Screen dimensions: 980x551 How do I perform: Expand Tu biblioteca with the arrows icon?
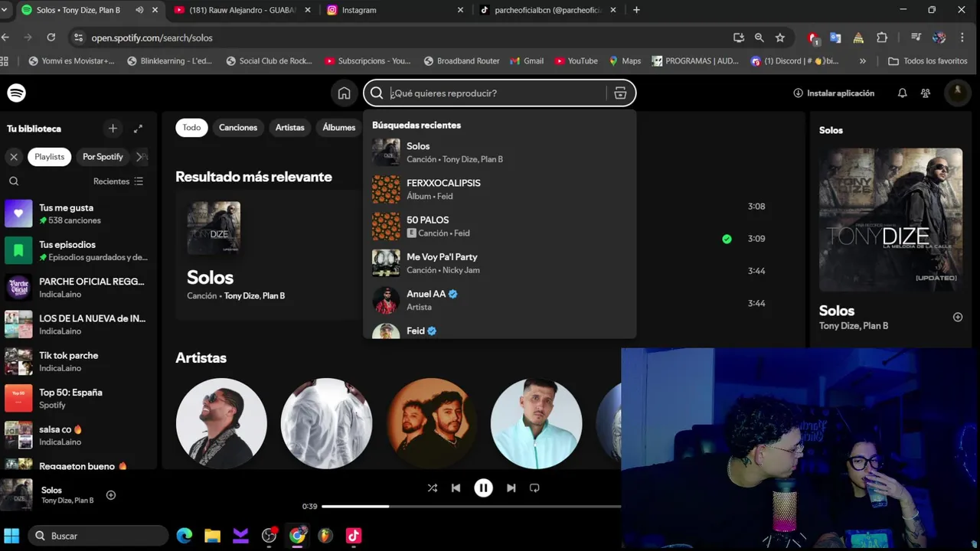tap(138, 129)
